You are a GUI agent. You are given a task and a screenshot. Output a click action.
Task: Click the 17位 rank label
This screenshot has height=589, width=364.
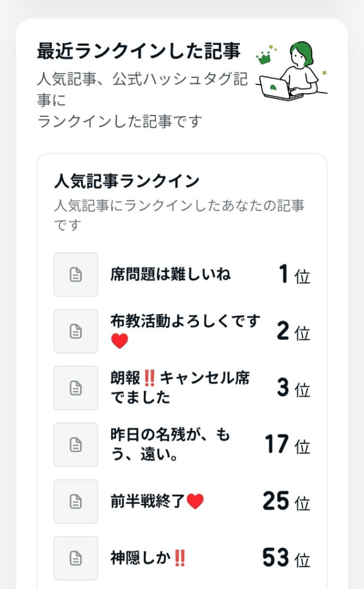(x=288, y=445)
